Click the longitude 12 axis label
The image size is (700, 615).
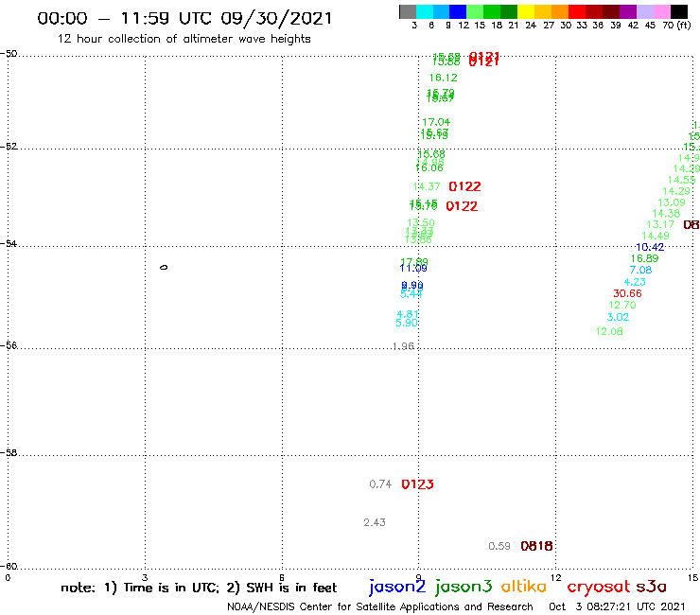coord(556,578)
